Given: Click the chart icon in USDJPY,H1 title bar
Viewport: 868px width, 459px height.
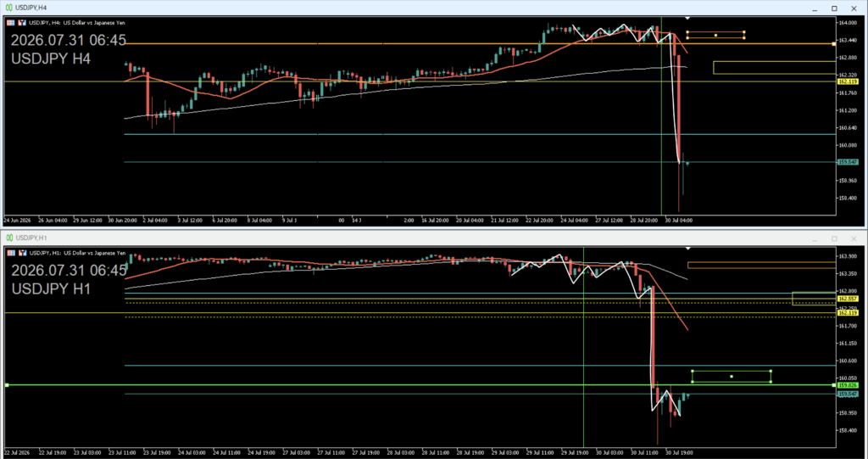Looking at the screenshot, I should coord(8,238).
